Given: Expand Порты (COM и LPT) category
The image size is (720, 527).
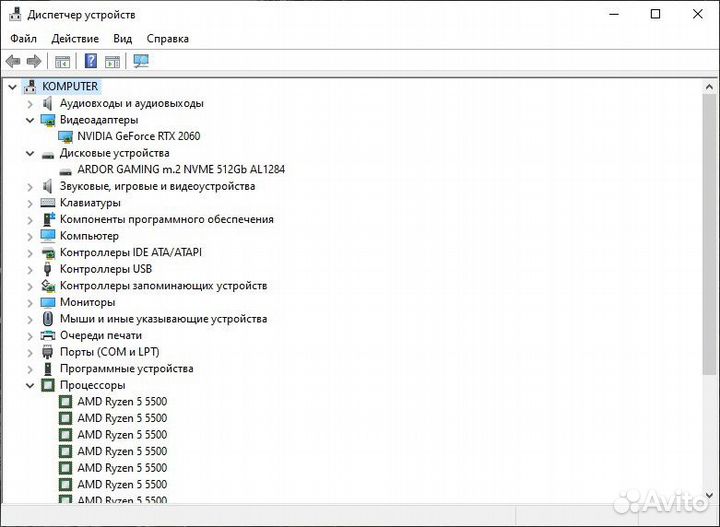Looking at the screenshot, I should (30, 352).
